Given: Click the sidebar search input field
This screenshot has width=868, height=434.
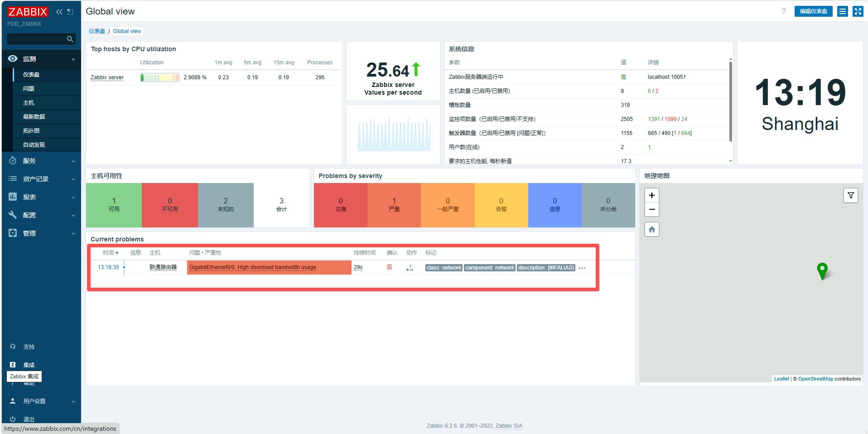Looking at the screenshot, I should tap(36, 39).
